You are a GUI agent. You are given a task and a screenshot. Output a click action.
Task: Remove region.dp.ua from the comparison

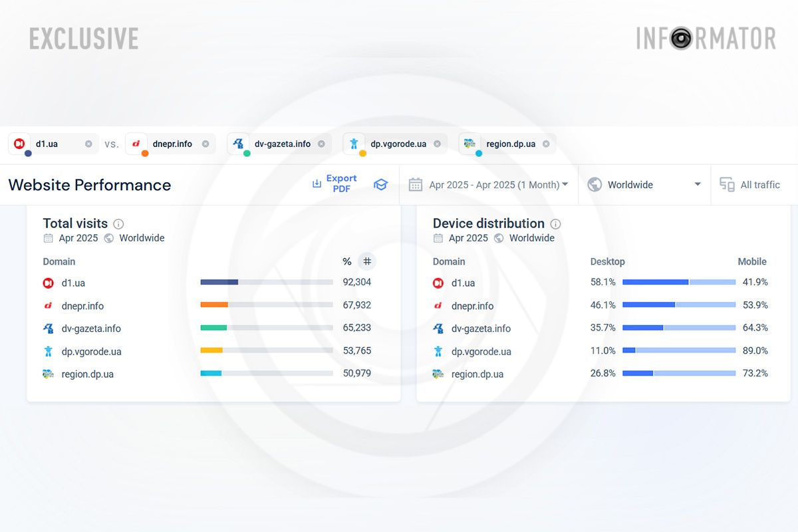pos(545,143)
